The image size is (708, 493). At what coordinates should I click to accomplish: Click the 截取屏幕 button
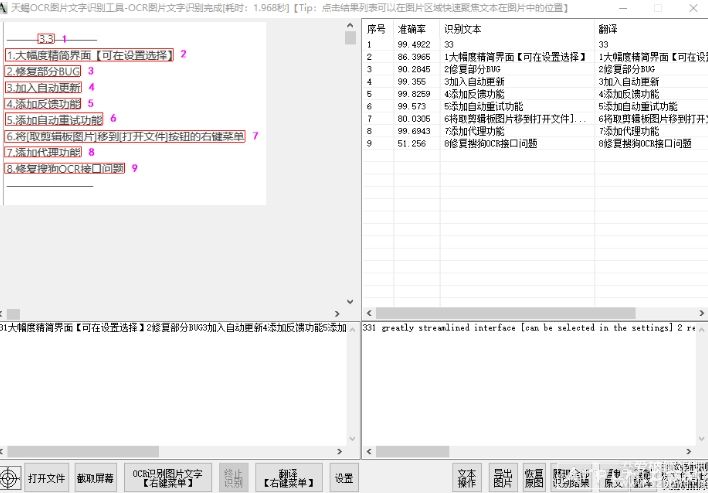[x=95, y=478]
